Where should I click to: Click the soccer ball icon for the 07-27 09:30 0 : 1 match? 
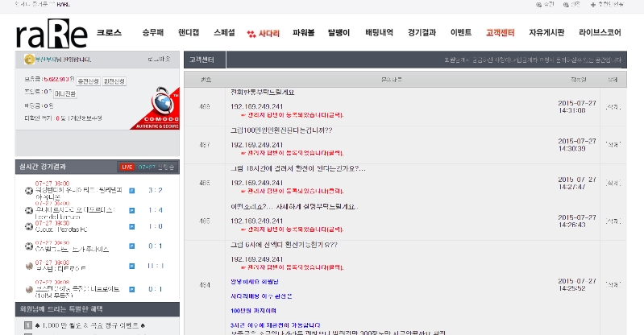(x=29, y=246)
